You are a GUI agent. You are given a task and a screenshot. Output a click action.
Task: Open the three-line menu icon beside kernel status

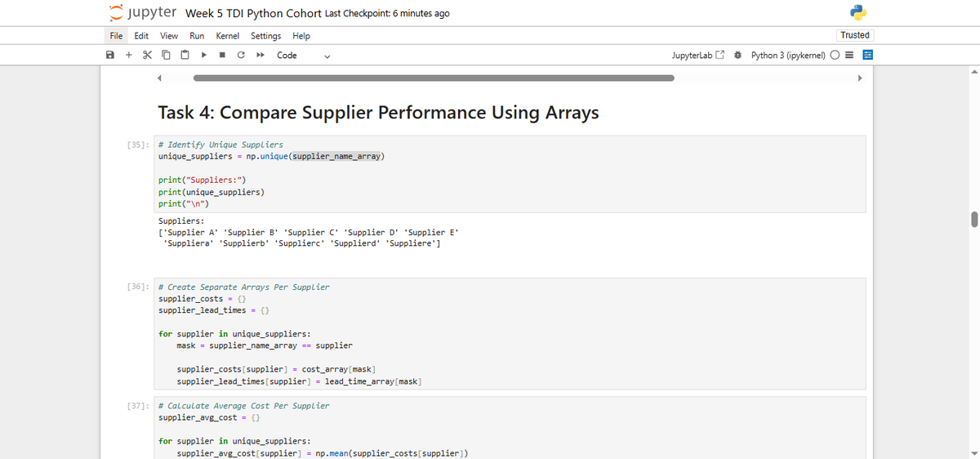[x=849, y=56]
